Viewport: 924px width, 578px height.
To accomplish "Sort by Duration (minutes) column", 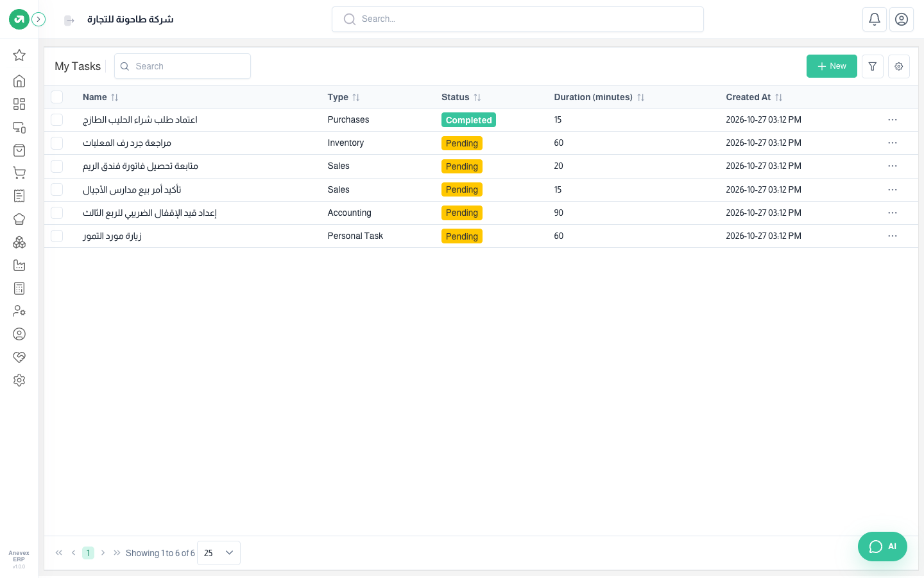I will pos(599,97).
